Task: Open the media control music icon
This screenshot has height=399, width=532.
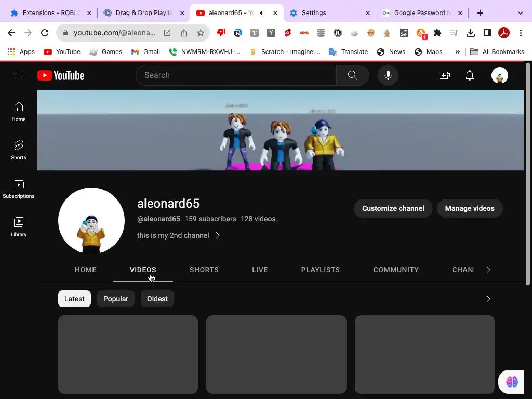Action: pyautogui.click(x=454, y=33)
